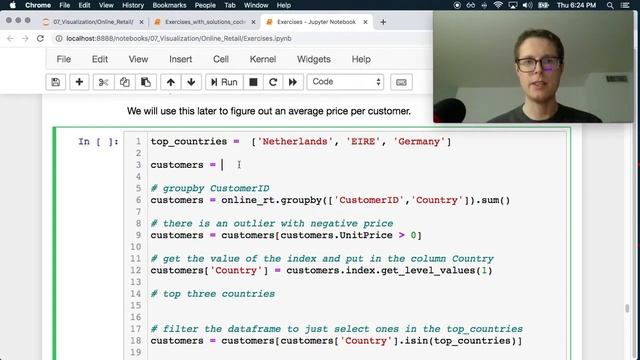
Task: Copy selected cells icon
Action: point(124,82)
